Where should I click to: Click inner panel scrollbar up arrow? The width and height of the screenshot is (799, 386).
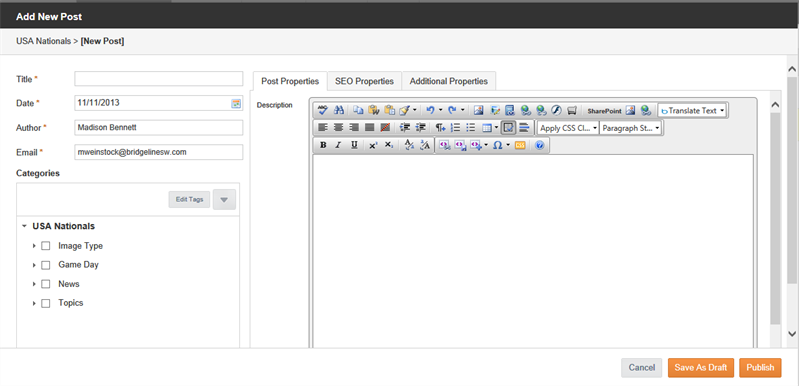(x=775, y=105)
